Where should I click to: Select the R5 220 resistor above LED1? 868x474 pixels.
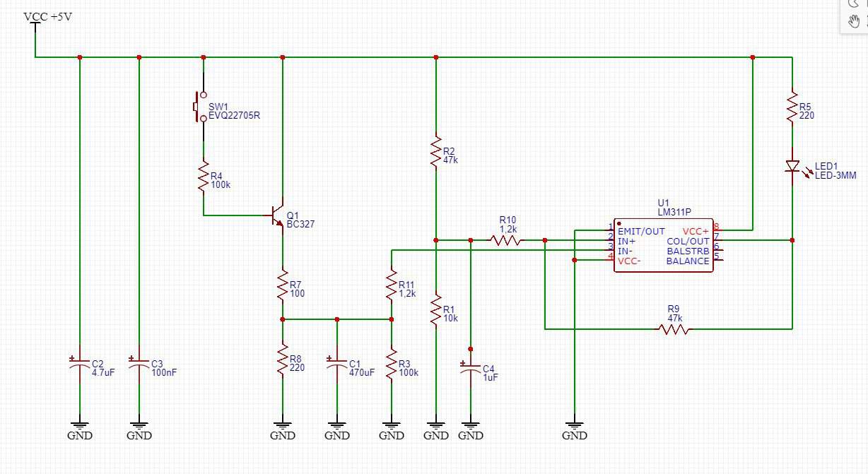(792, 107)
